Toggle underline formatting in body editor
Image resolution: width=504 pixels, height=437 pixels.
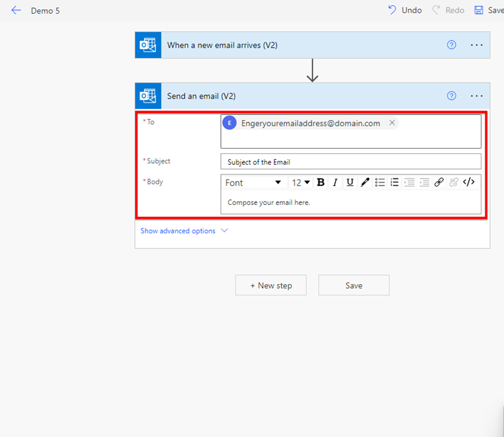tap(350, 182)
